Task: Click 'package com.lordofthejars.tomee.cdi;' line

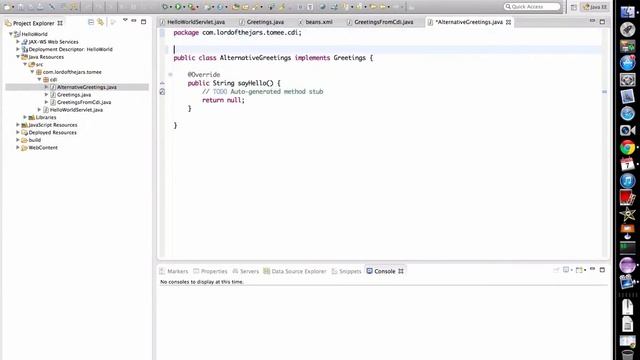Action: [237, 33]
